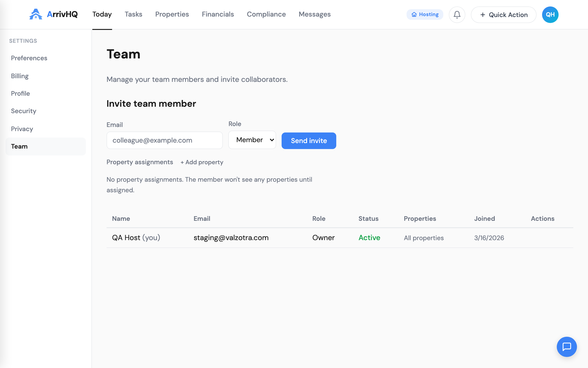Click the 'QA Host (you)' name cell
Viewport: 588px width, 368px height.
click(x=136, y=238)
